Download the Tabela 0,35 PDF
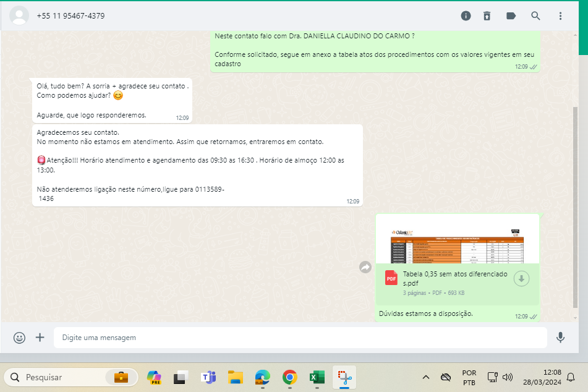Image resolution: width=588 pixels, height=392 pixels. 521,279
